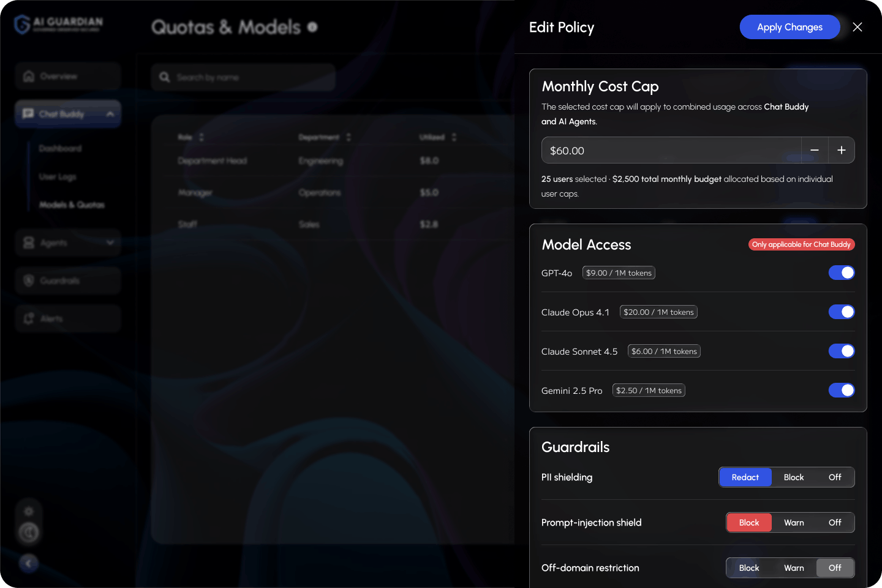Click the info icon beside Quotas & Models

click(312, 27)
